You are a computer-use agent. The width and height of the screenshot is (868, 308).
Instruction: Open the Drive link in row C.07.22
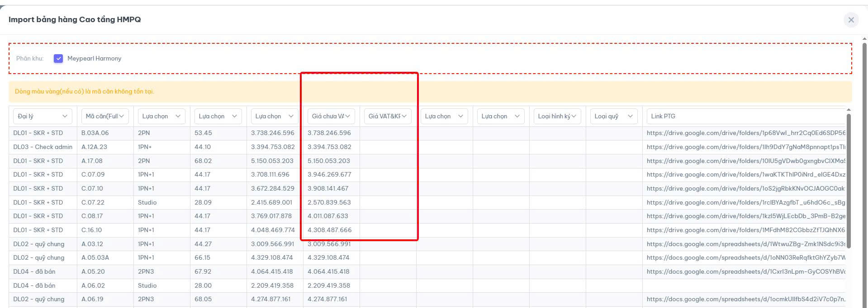click(746, 202)
